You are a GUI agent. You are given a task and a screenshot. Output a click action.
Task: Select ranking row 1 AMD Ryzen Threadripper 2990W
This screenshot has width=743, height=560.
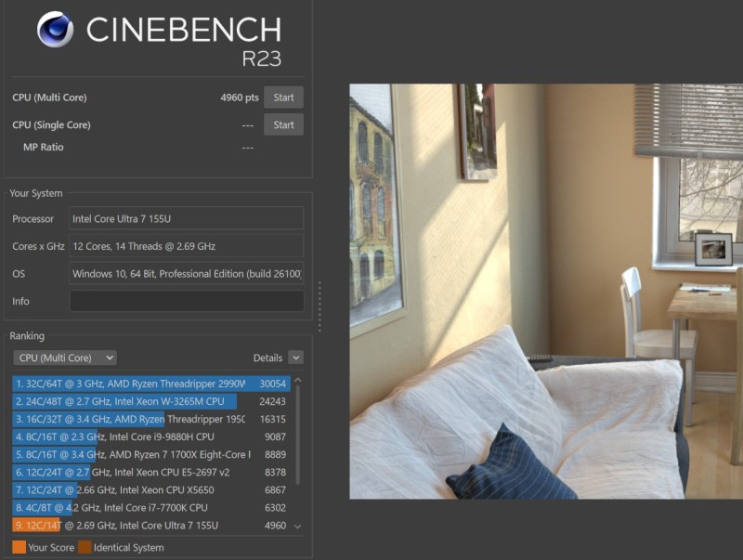(151, 384)
